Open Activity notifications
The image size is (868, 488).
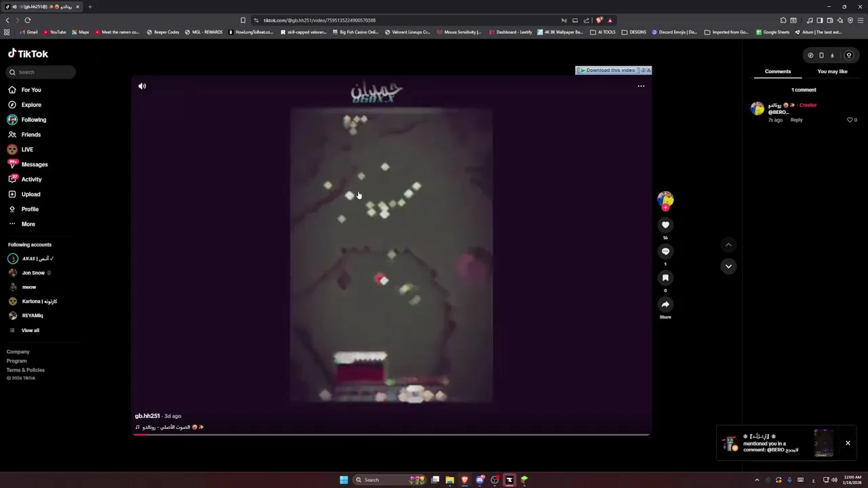tap(25, 179)
